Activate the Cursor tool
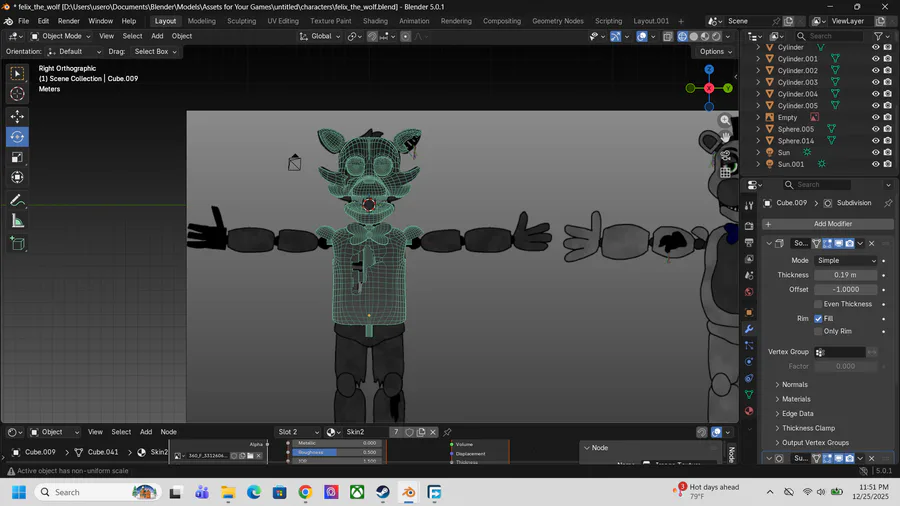Image resolution: width=900 pixels, height=506 pixels. [17, 94]
